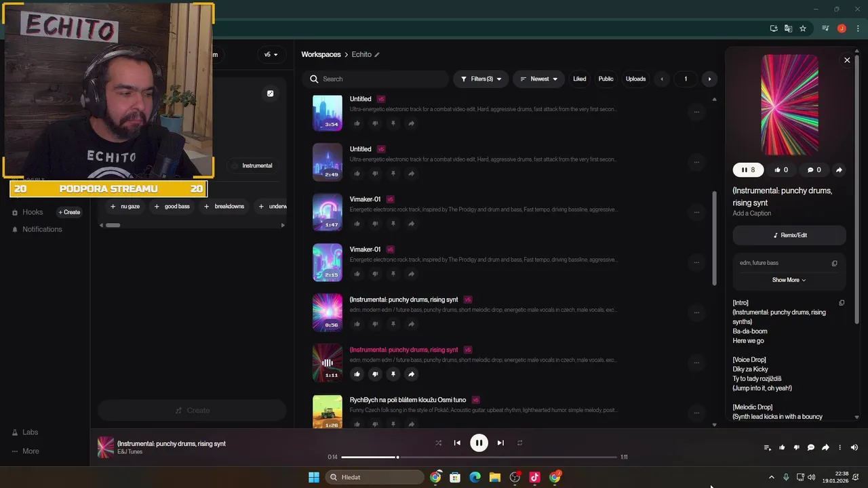Go to the previous track
The image size is (868, 488).
(x=457, y=443)
